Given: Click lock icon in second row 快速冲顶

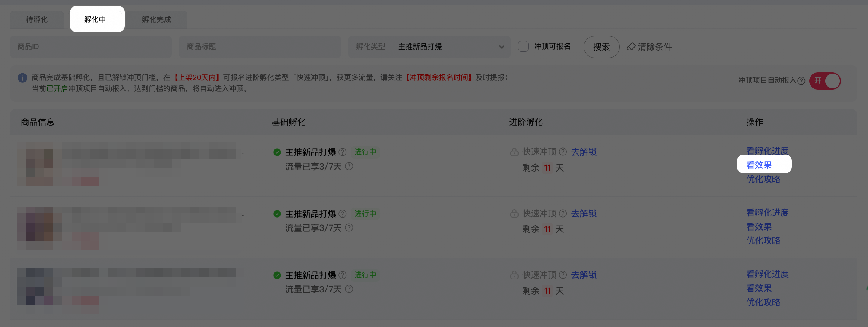Looking at the screenshot, I should [x=514, y=213].
